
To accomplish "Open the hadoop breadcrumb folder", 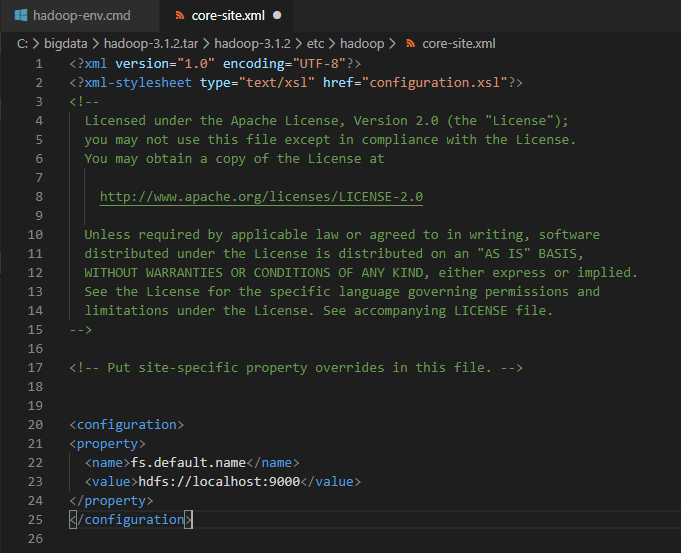I will [362, 43].
